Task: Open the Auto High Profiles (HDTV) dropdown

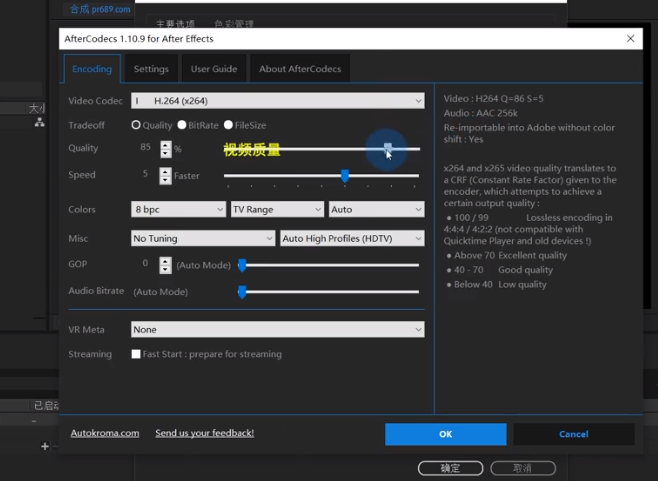Action: click(x=352, y=238)
